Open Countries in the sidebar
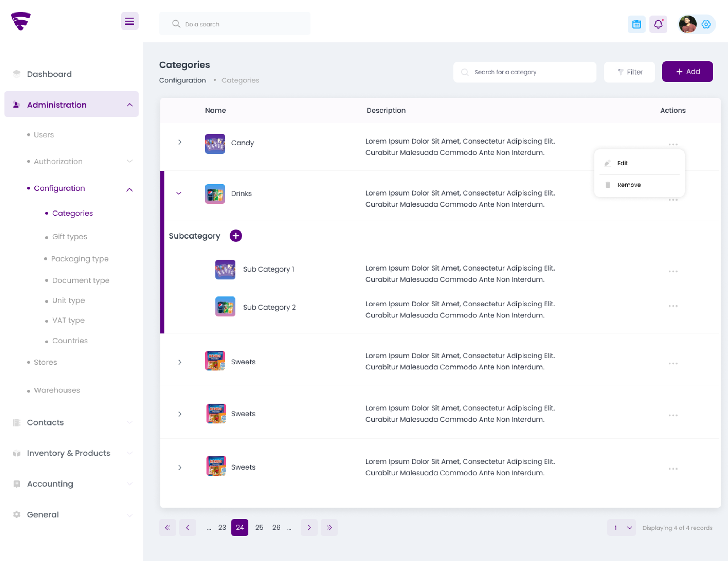Screen dimensions: 728x561 click(x=70, y=341)
